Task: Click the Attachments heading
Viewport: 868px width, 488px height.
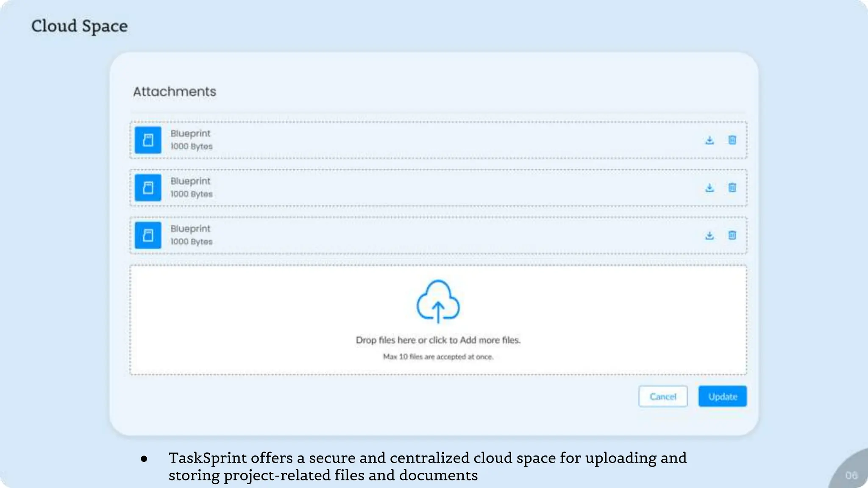Action: tap(175, 91)
